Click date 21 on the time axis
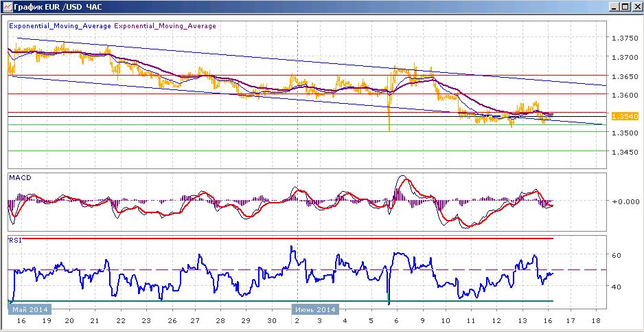644x332 pixels. (95, 321)
